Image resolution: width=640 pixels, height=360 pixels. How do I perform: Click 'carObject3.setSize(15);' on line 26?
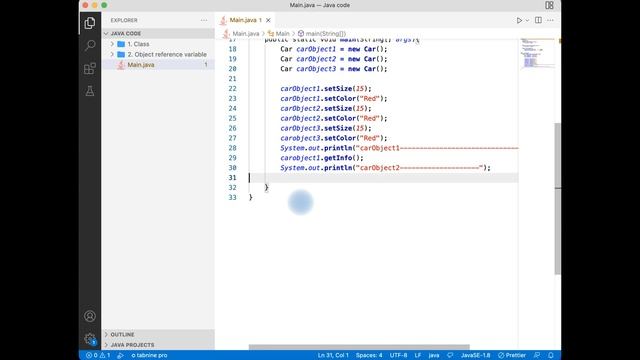326,128
